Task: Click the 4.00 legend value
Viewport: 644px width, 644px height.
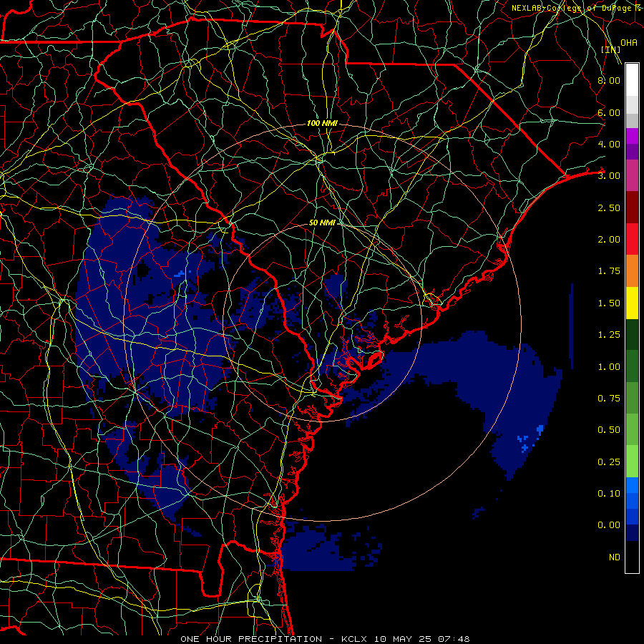Action: point(609,144)
